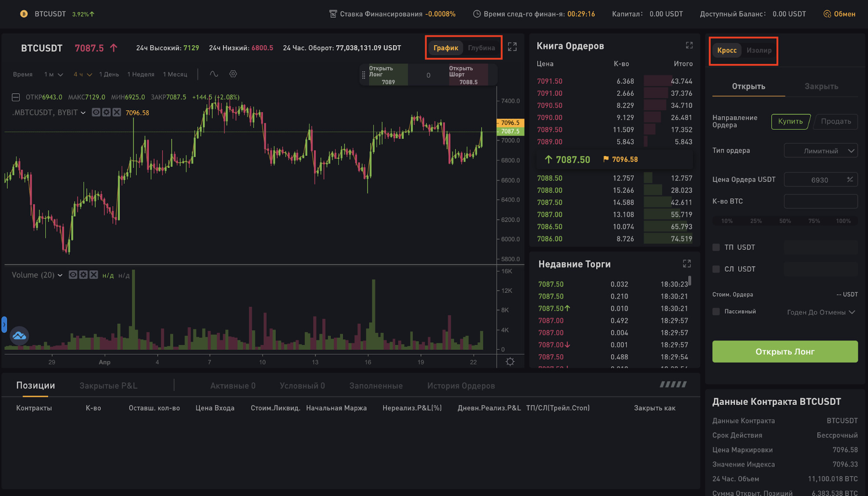Toggle visibility of .MBTCUSDT indicator
868x496 pixels.
click(96, 112)
